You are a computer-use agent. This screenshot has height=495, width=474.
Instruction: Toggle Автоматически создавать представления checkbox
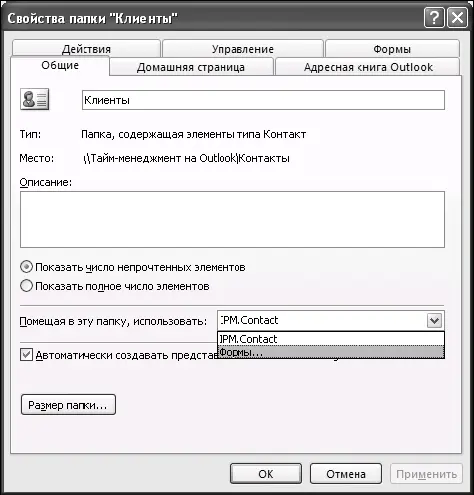coord(26,355)
